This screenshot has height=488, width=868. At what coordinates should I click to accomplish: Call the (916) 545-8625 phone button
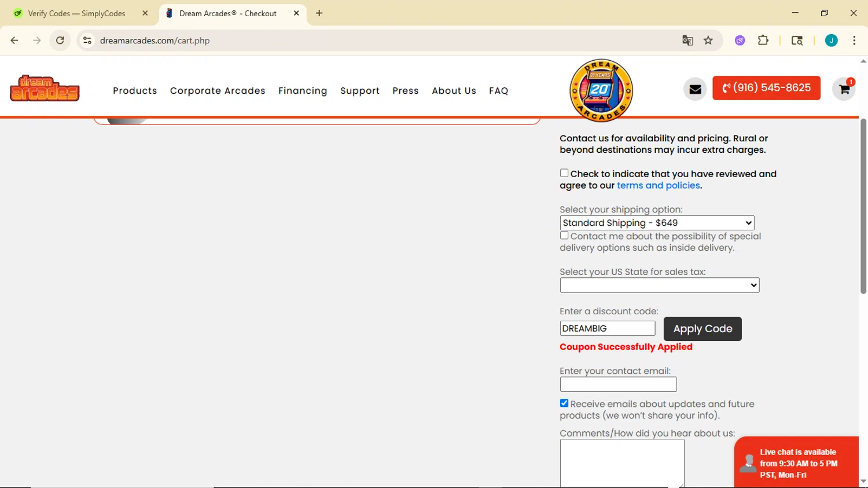(x=766, y=88)
